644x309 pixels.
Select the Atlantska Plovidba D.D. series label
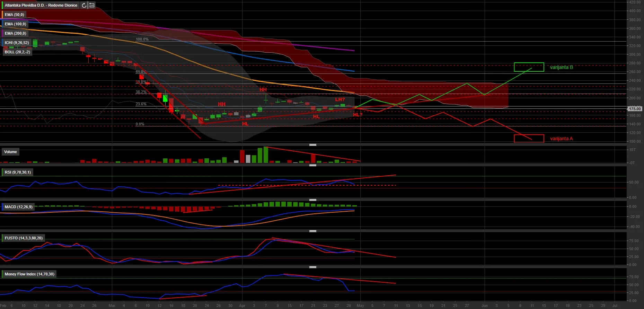pos(41,5)
